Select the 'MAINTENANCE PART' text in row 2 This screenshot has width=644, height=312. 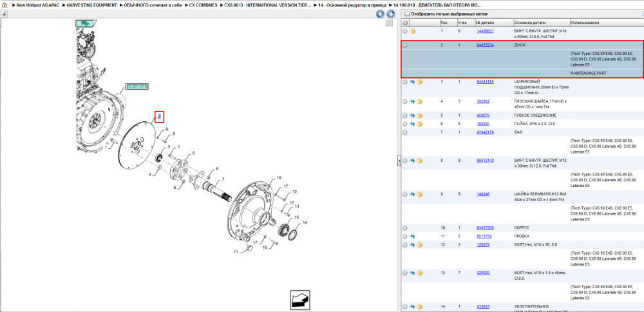[x=588, y=73]
